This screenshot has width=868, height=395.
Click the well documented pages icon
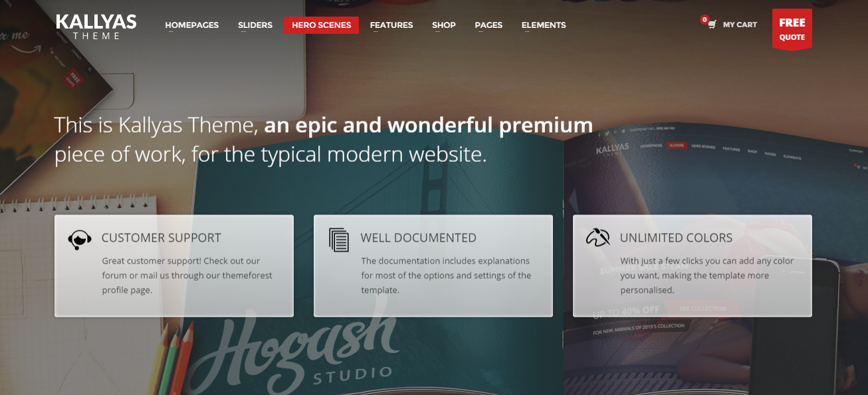339,240
